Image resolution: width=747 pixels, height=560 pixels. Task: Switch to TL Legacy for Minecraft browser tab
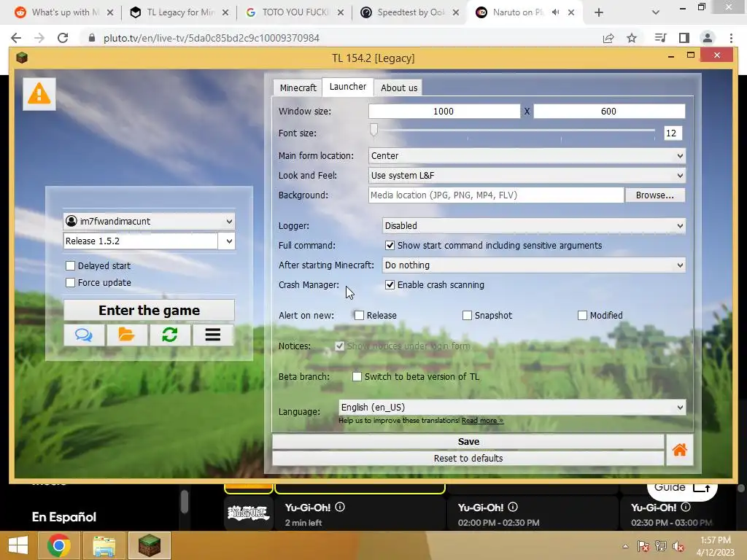[179, 12]
